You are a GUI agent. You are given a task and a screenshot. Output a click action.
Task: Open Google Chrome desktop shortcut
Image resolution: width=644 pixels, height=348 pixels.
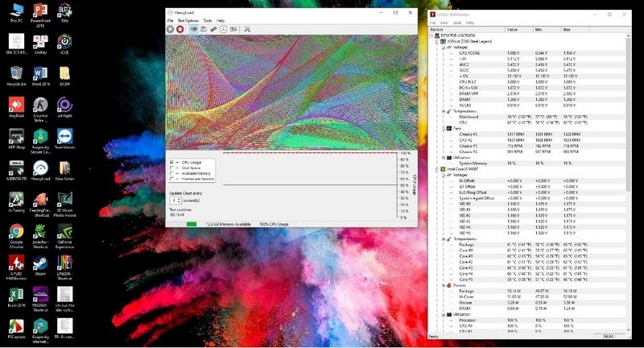(16, 230)
